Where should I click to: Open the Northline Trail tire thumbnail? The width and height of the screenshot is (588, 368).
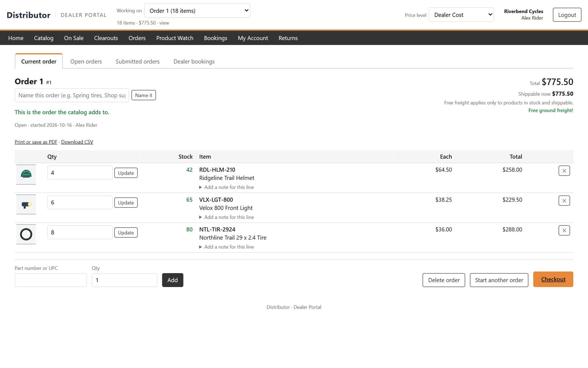(x=26, y=234)
